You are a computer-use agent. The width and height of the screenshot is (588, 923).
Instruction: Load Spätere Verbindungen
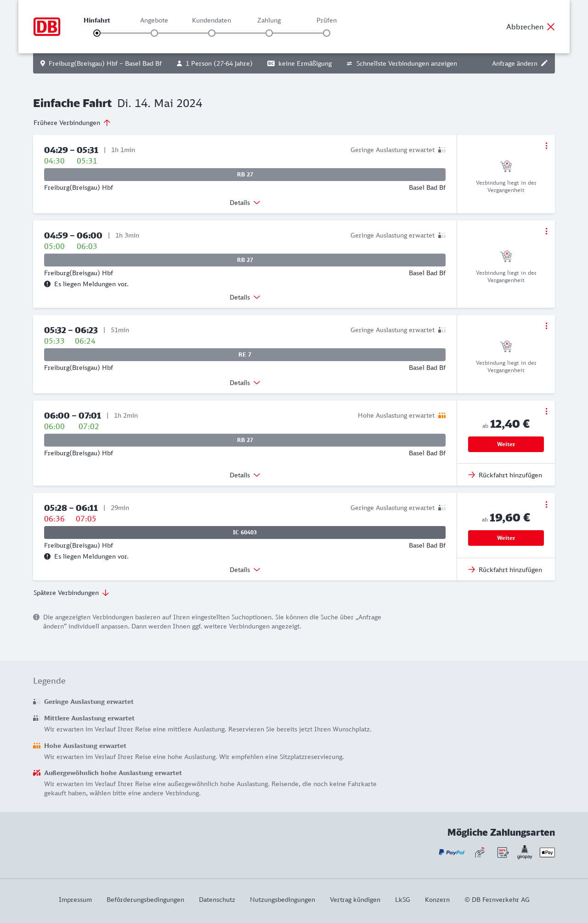coord(71,593)
